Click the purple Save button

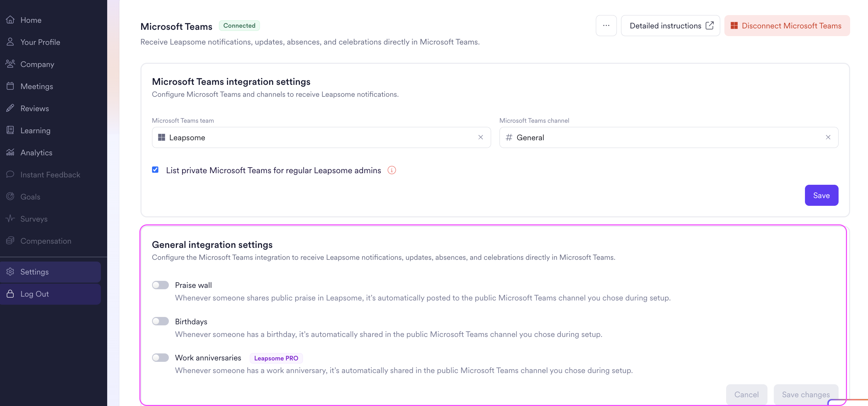pos(821,195)
